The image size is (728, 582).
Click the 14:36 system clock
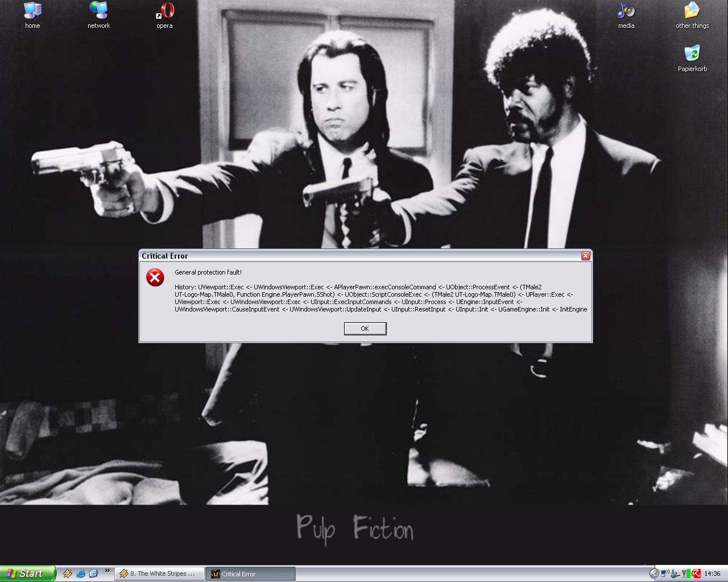point(712,574)
